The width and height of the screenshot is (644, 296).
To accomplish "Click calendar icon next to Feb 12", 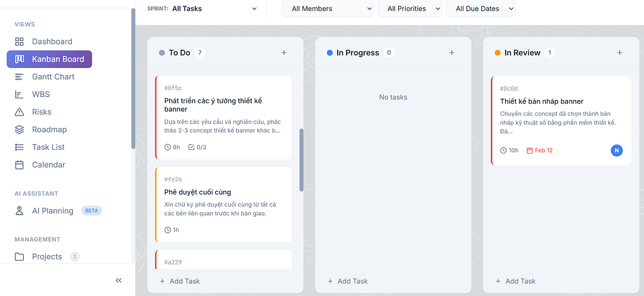I will pyautogui.click(x=530, y=151).
